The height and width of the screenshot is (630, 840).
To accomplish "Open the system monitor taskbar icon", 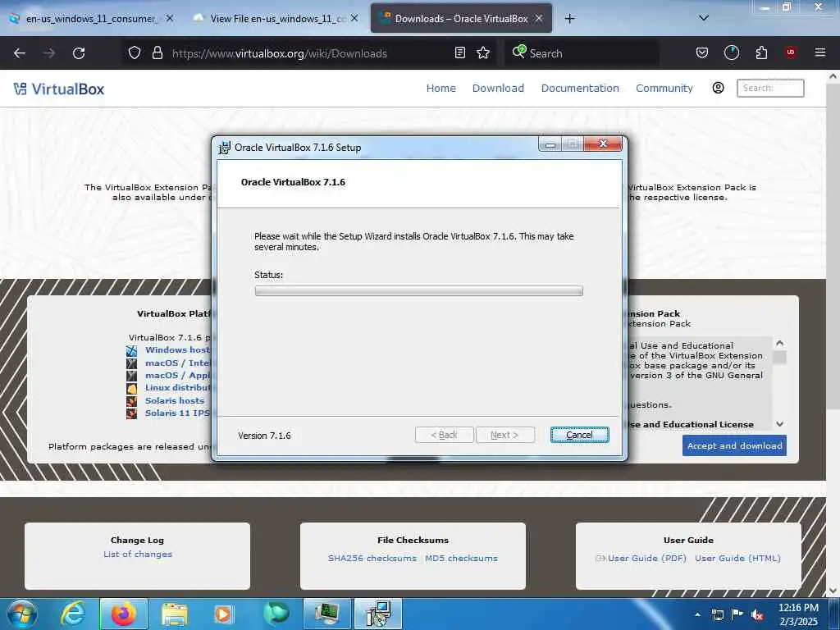I will [326, 614].
